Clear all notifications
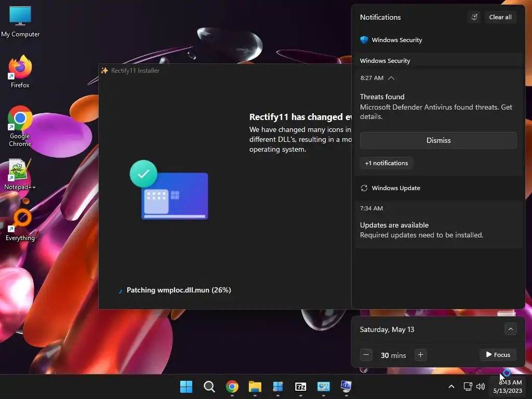The height and width of the screenshot is (399, 532). (500, 17)
